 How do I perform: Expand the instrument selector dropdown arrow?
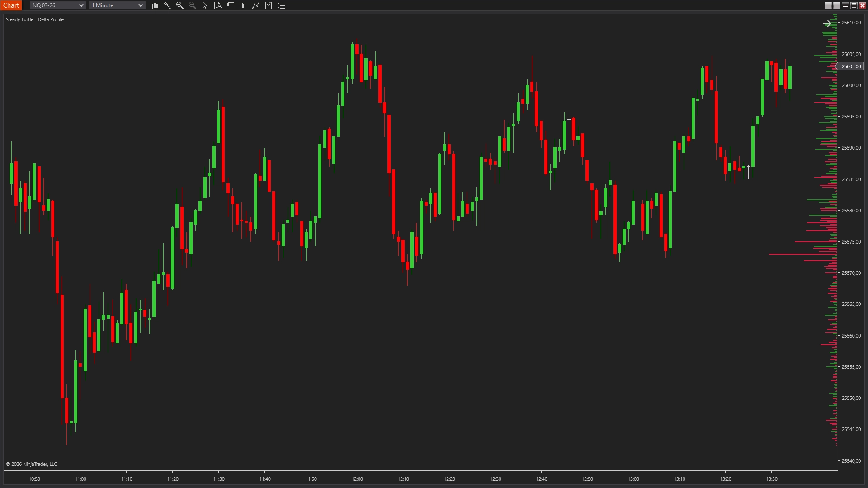coord(81,5)
